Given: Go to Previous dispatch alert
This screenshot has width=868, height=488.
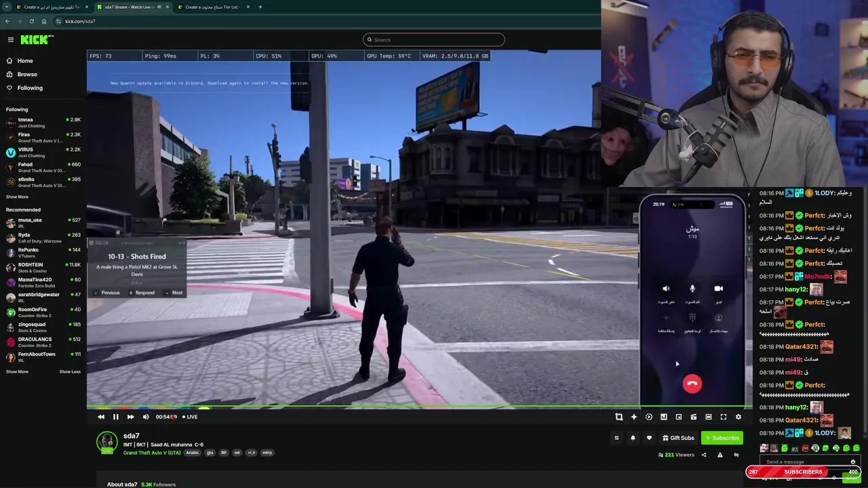Looking at the screenshot, I should [x=108, y=293].
